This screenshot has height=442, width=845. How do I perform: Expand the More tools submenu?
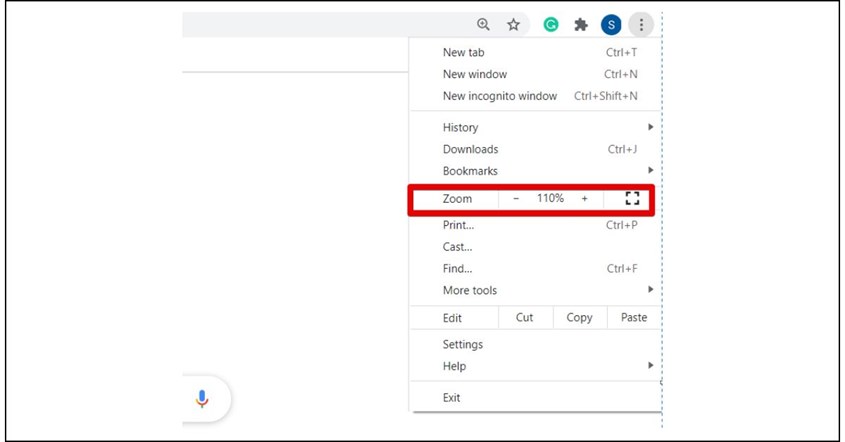[x=536, y=290]
